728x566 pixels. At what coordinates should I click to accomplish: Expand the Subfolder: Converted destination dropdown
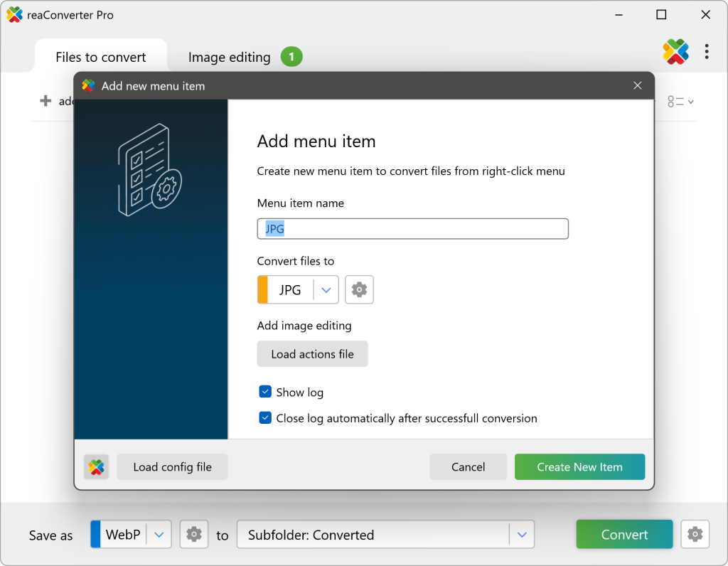point(522,535)
